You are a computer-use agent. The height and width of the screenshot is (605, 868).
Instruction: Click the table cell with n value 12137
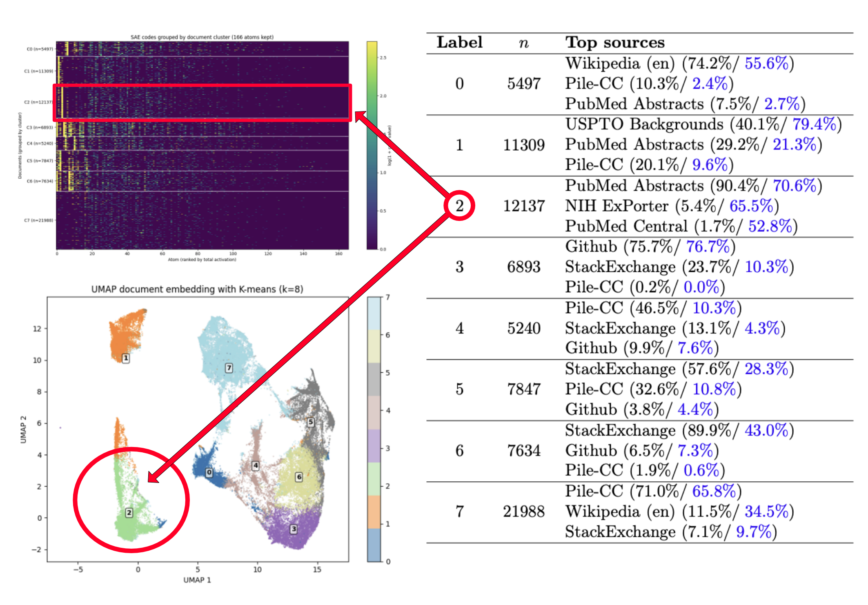click(x=524, y=206)
